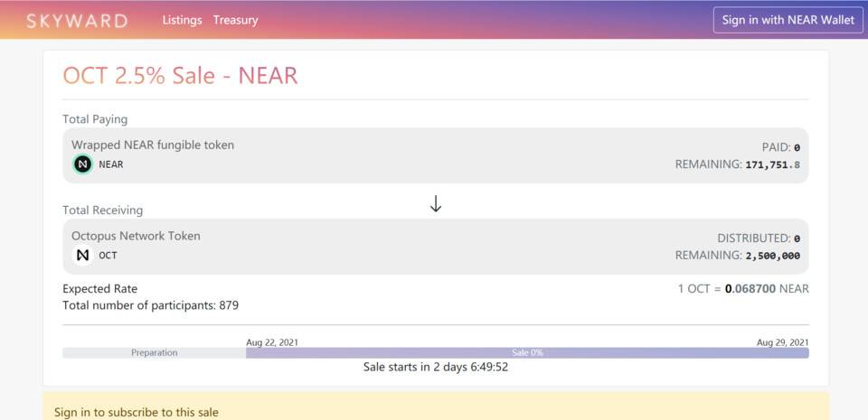
Task: Click the Total Paying heading
Action: point(95,119)
